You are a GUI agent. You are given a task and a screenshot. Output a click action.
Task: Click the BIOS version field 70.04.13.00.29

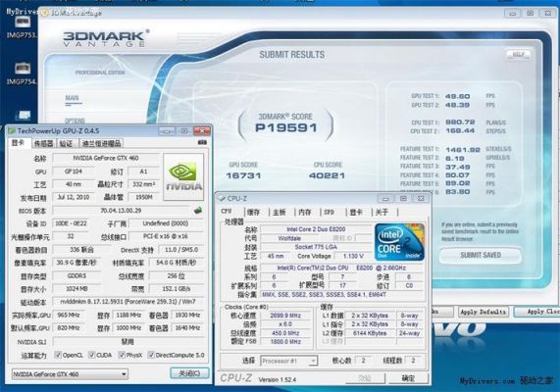tap(121, 211)
